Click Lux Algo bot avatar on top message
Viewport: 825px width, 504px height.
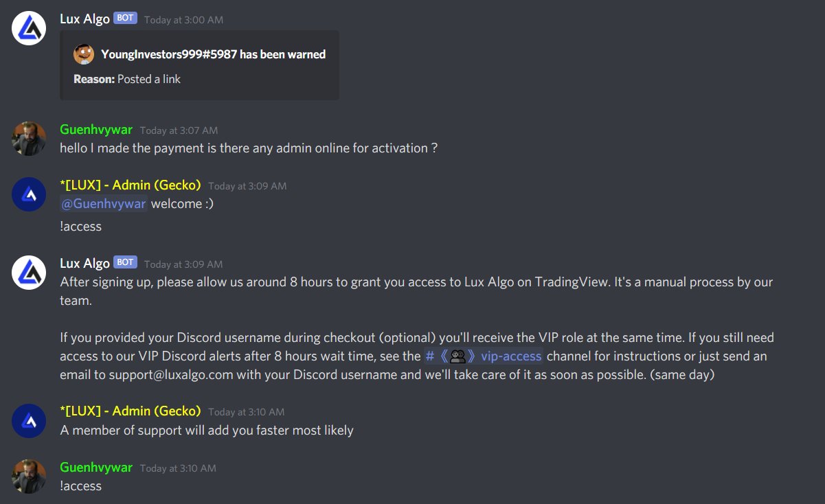click(29, 28)
